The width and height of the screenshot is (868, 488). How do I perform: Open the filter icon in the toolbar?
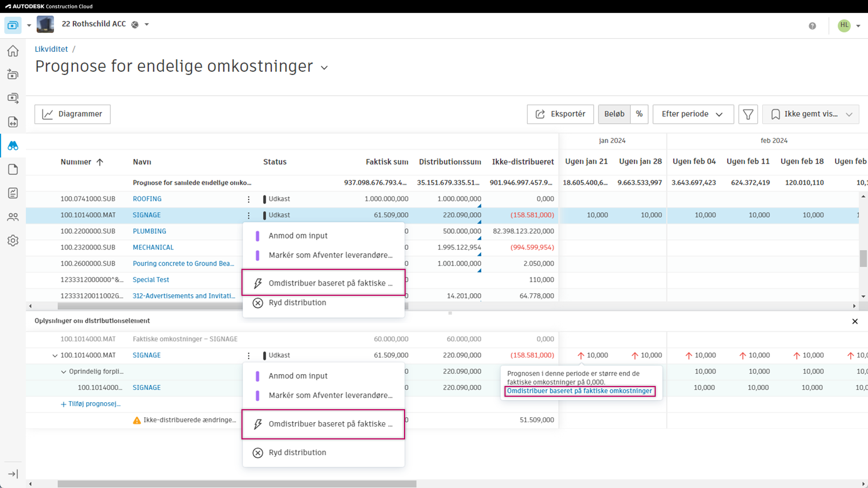pos(748,114)
